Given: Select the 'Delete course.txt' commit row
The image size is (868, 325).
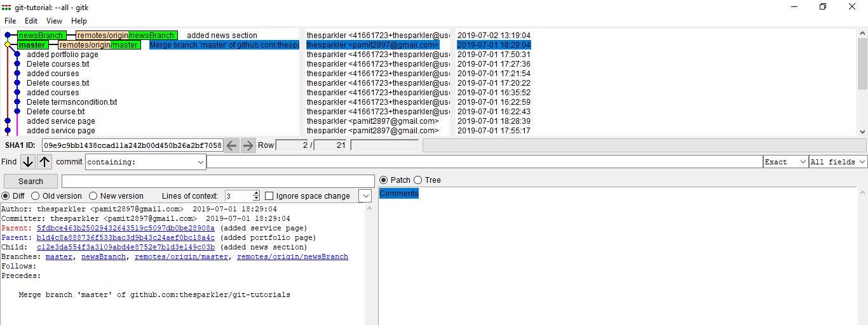Looking at the screenshot, I should tap(56, 112).
